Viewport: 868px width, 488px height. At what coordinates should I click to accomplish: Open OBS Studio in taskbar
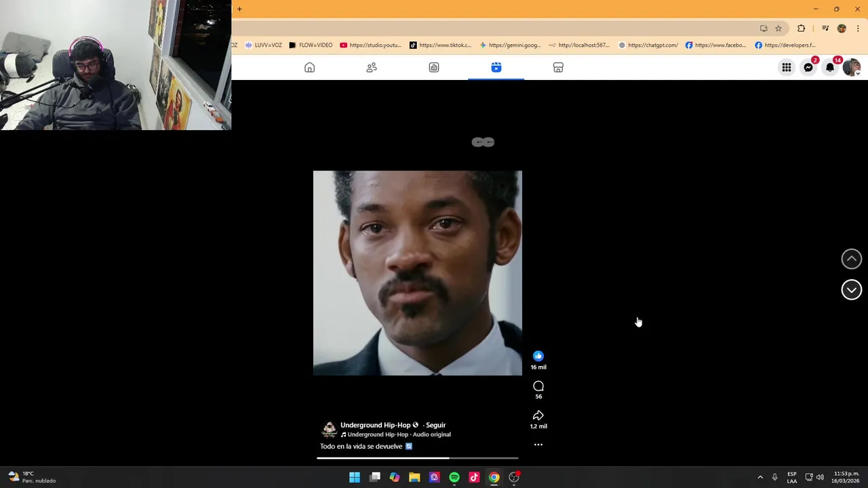514,477
